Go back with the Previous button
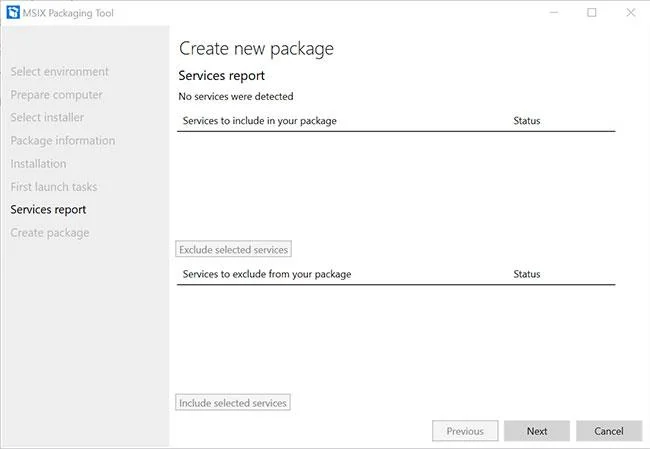This screenshot has height=449, width=650. point(465,431)
